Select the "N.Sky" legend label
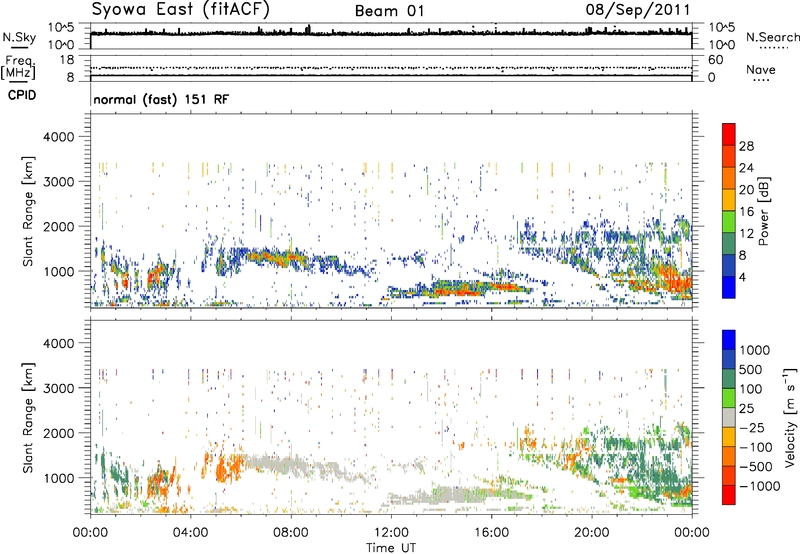 19,37
